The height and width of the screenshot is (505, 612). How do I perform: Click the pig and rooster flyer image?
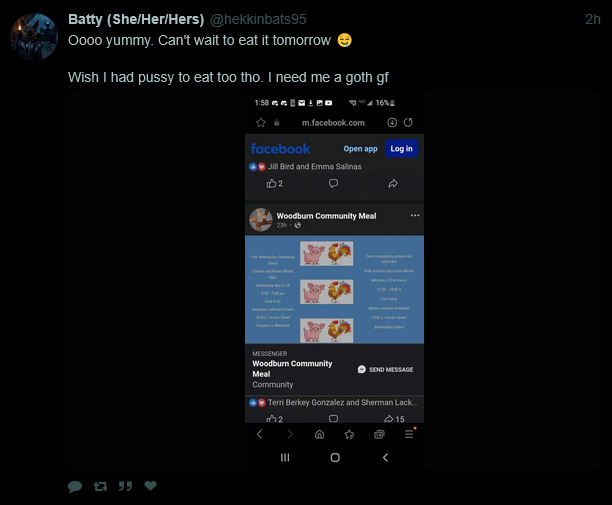coord(334,290)
